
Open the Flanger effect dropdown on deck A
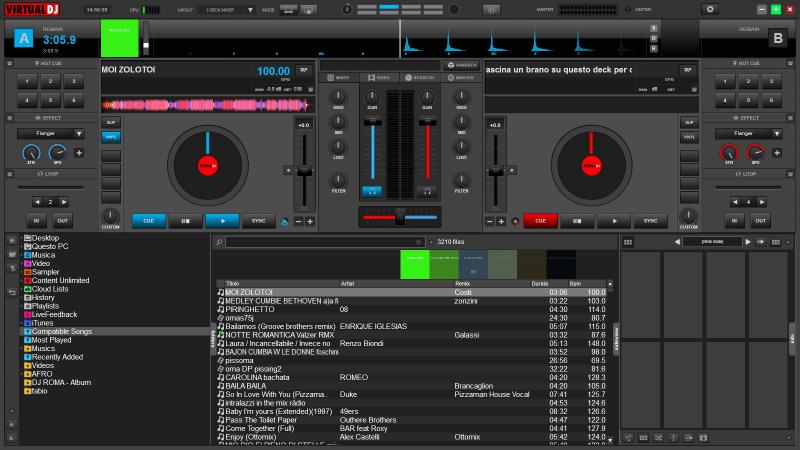point(49,133)
